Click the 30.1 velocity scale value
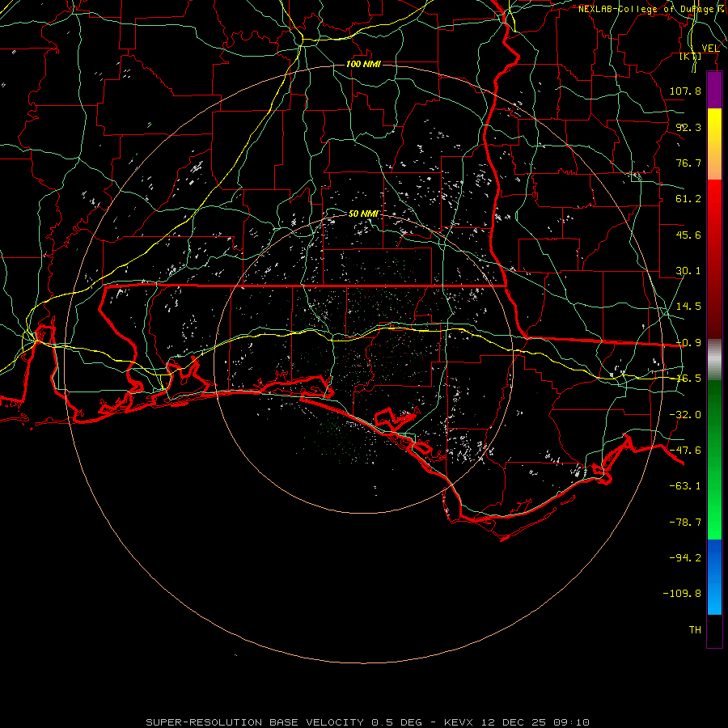Screen dimensions: 728x728 coord(688,271)
